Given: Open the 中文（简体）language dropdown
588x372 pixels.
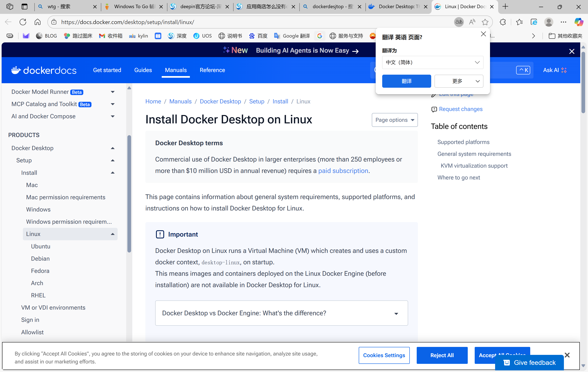Looking at the screenshot, I should coord(432,62).
